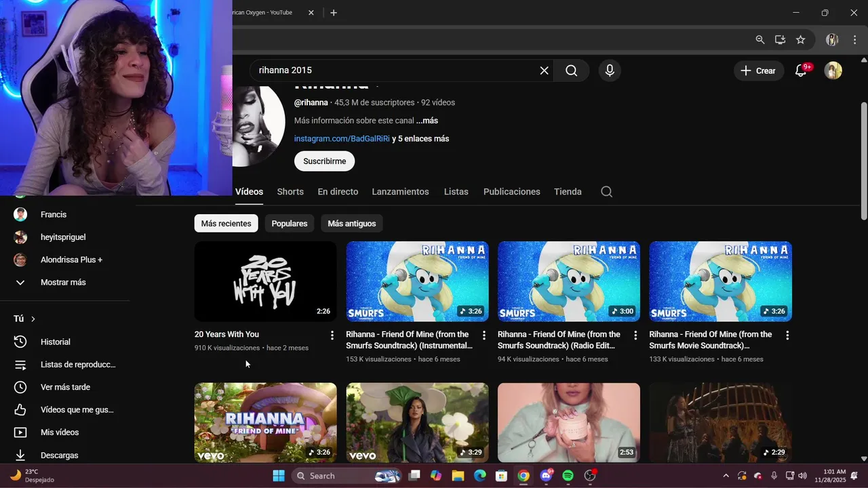Select the Populares filter chip
This screenshot has height=488, width=868.
(x=290, y=224)
